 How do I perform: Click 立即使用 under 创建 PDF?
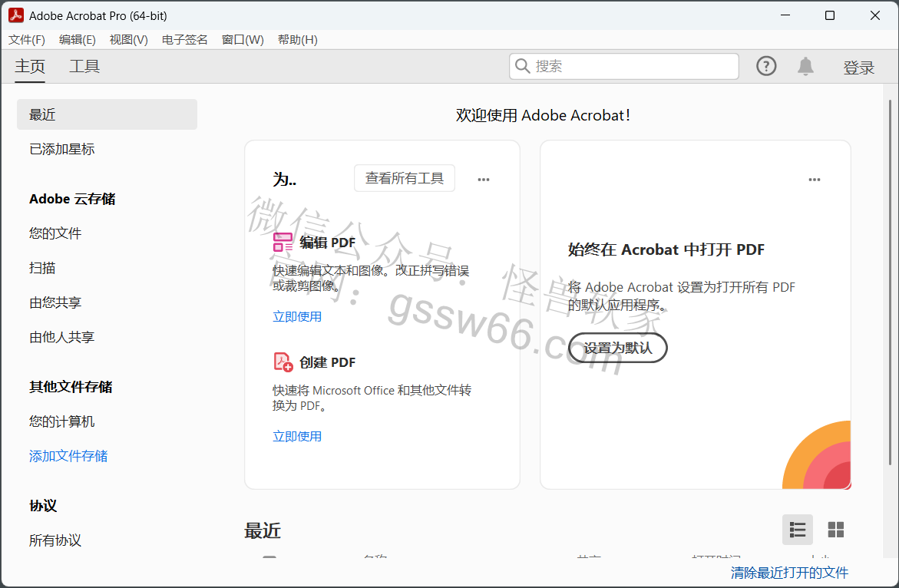(x=297, y=436)
